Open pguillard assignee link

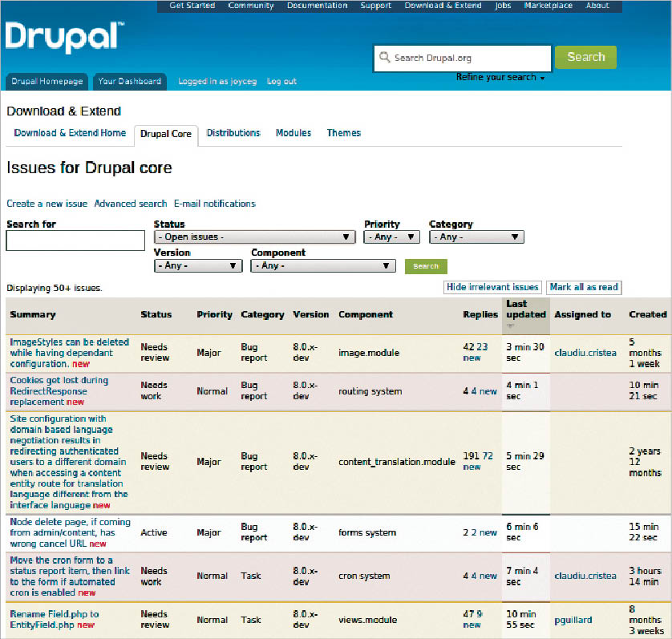pos(573,620)
